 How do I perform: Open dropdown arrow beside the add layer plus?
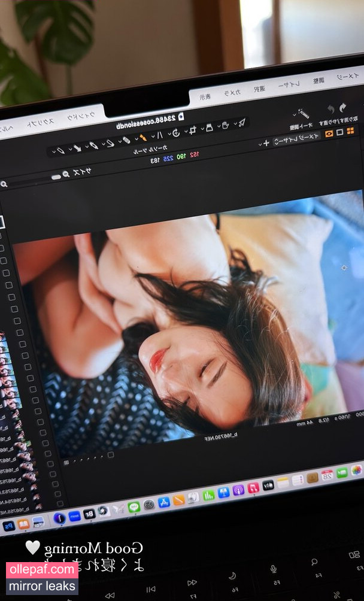point(260,144)
